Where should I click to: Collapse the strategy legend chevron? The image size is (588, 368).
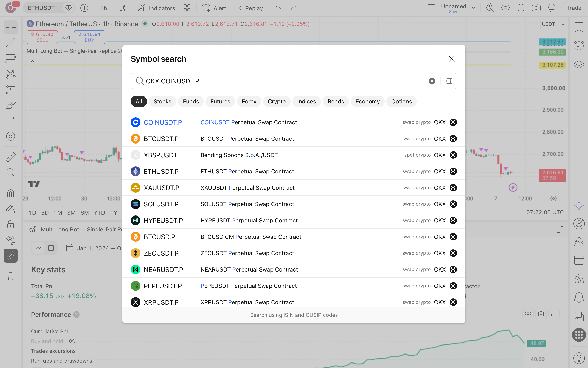pyautogui.click(x=32, y=61)
